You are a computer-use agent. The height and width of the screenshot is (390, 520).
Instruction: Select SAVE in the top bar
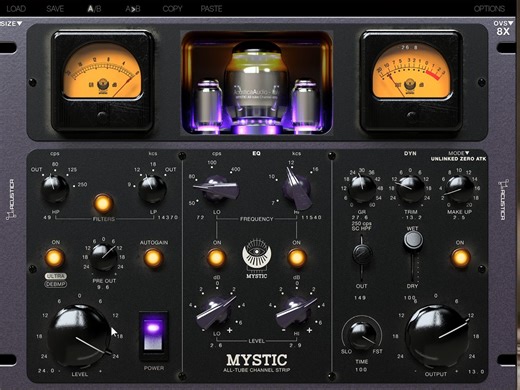[x=55, y=8]
